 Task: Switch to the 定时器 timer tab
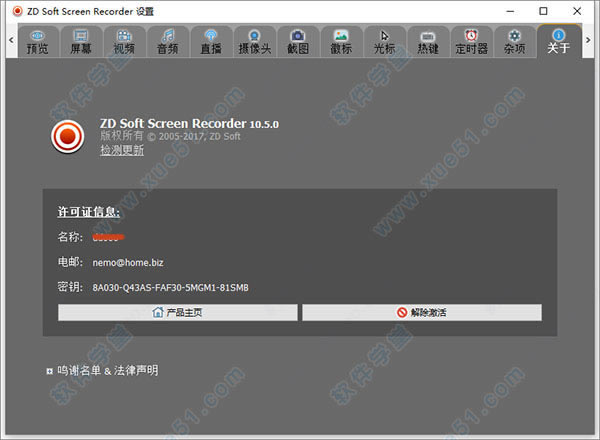click(x=471, y=42)
